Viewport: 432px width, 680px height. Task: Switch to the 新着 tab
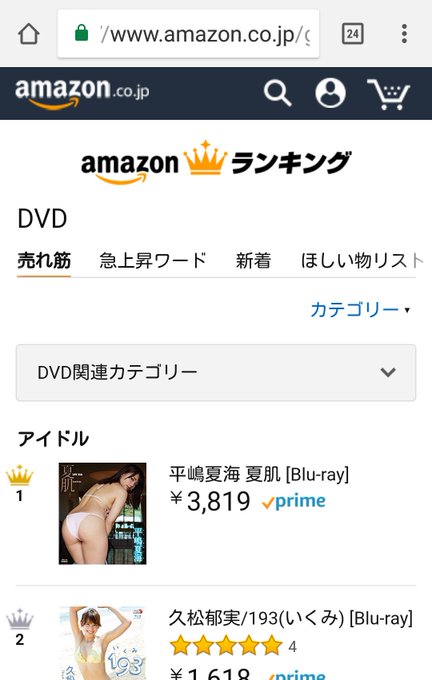[x=253, y=261]
